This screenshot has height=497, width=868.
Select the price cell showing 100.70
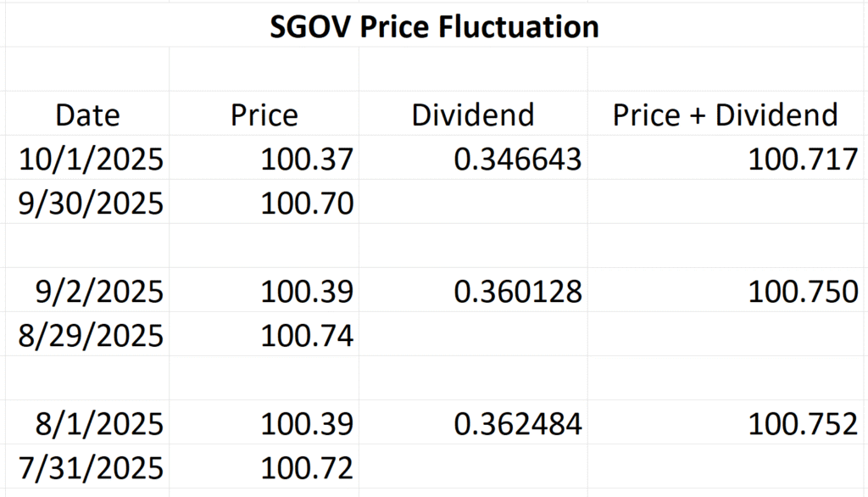pos(307,203)
